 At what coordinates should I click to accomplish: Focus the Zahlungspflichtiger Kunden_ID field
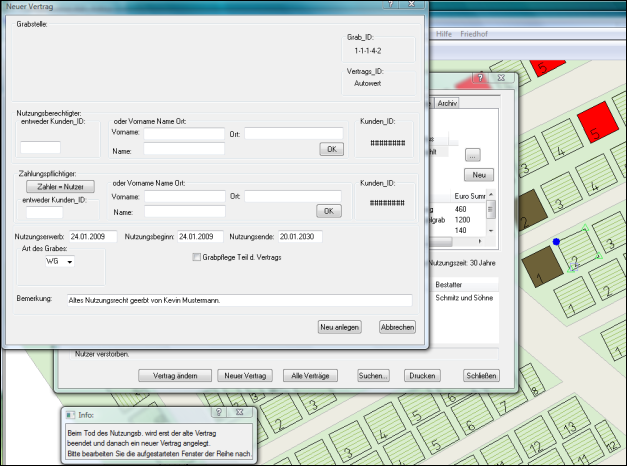pyautogui.click(x=44, y=212)
